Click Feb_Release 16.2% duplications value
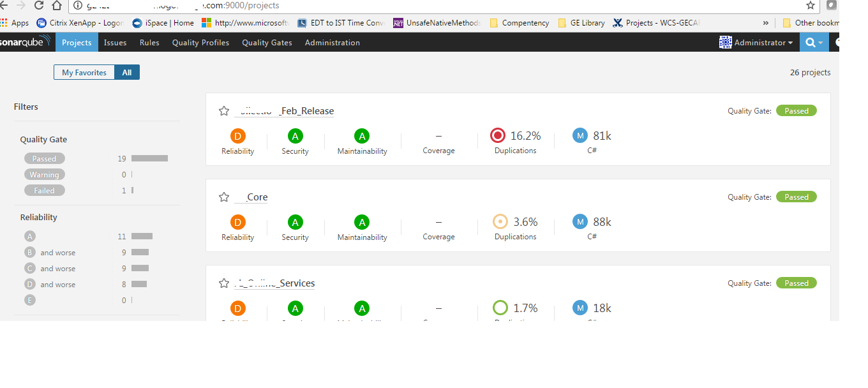 coord(525,136)
